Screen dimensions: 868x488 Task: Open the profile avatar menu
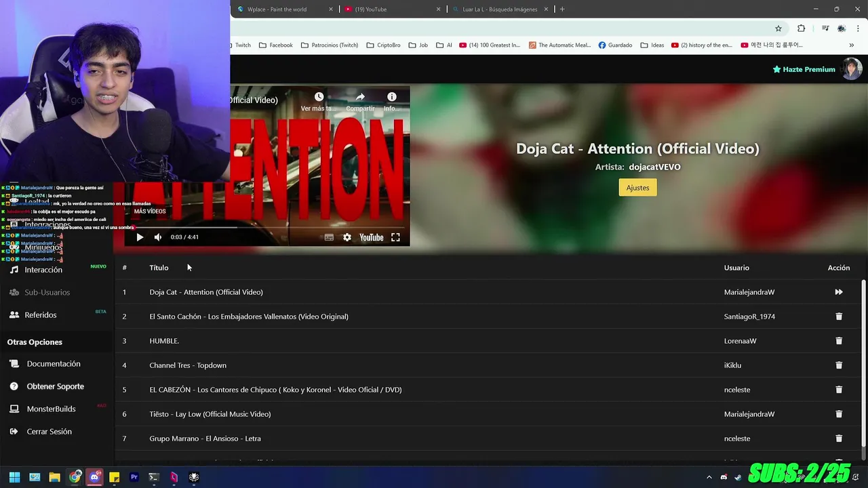point(852,68)
